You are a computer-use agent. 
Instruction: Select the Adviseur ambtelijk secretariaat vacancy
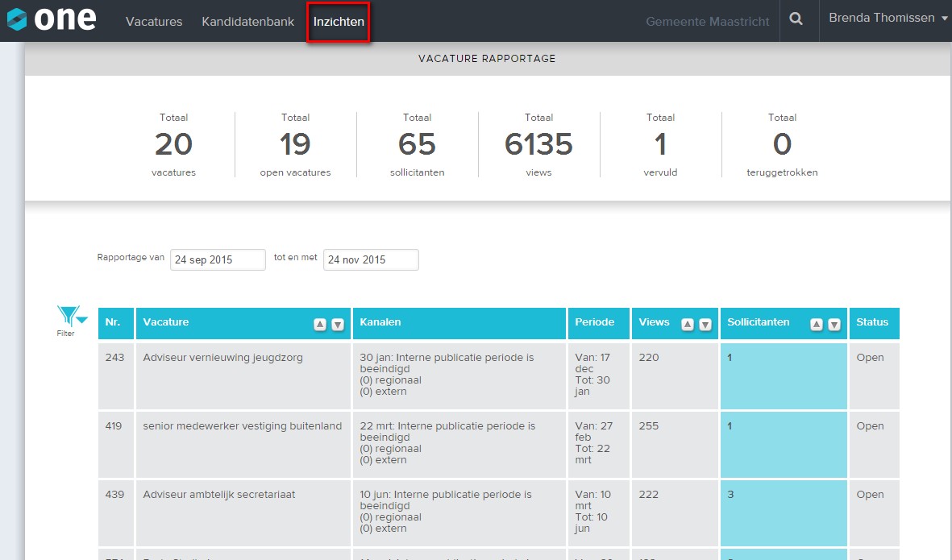219,495
